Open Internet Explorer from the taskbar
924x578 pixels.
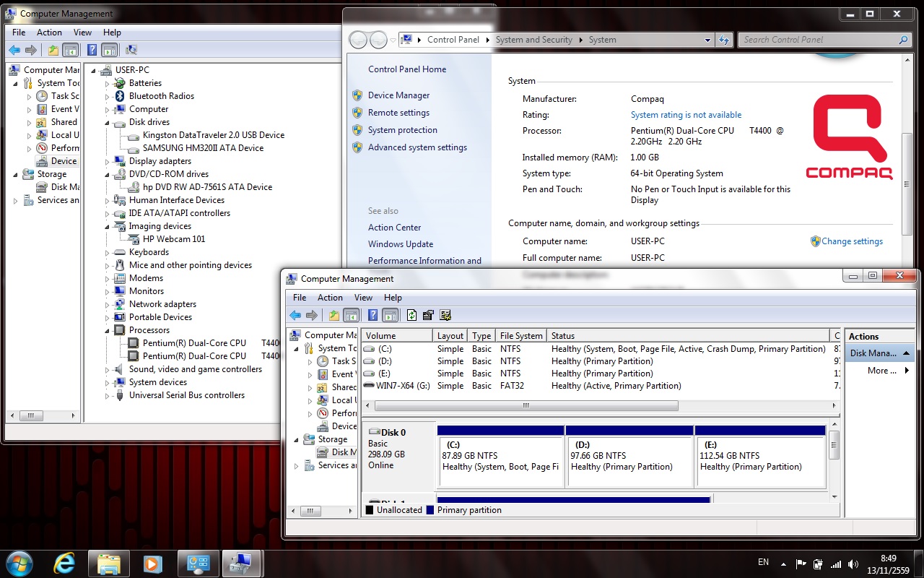coord(65,563)
